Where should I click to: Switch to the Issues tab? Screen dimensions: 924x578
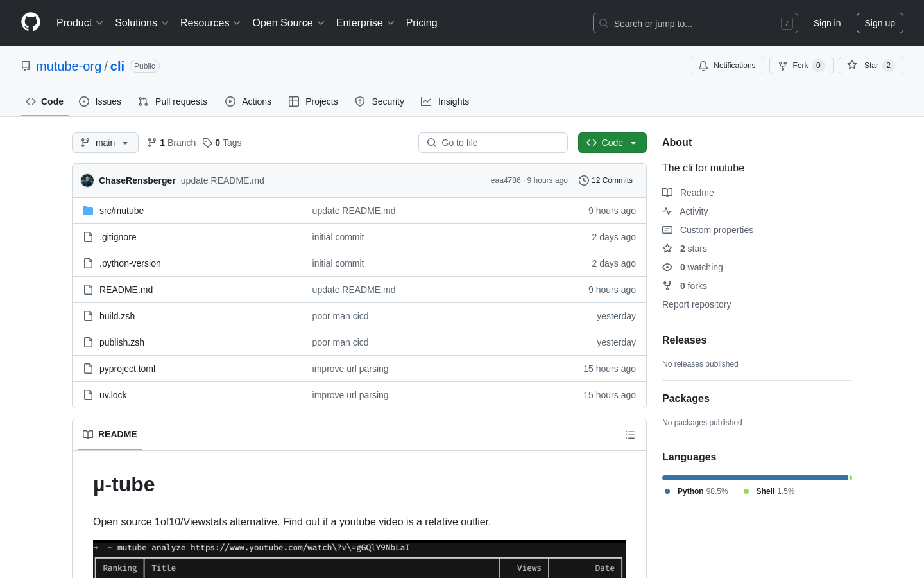tap(100, 101)
